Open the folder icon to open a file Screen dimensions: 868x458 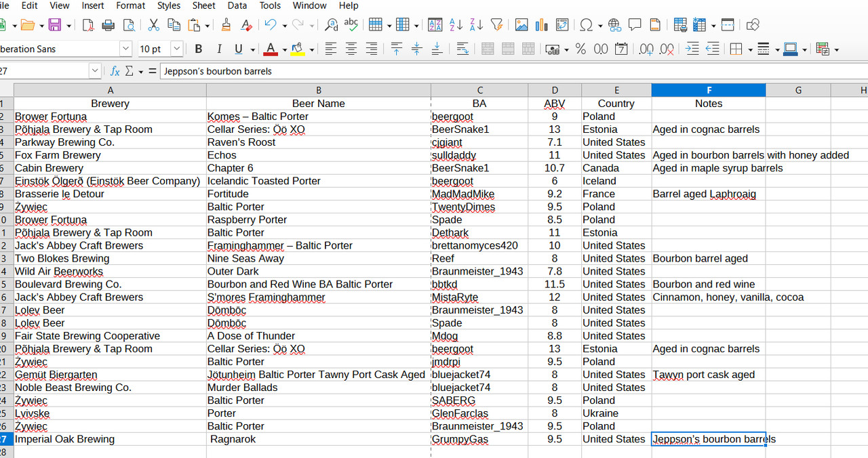coord(28,25)
